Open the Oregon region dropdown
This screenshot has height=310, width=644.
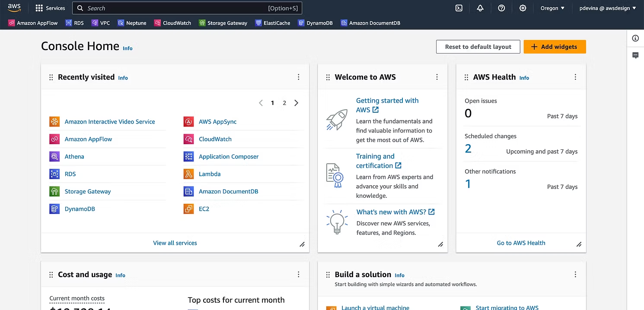point(552,8)
